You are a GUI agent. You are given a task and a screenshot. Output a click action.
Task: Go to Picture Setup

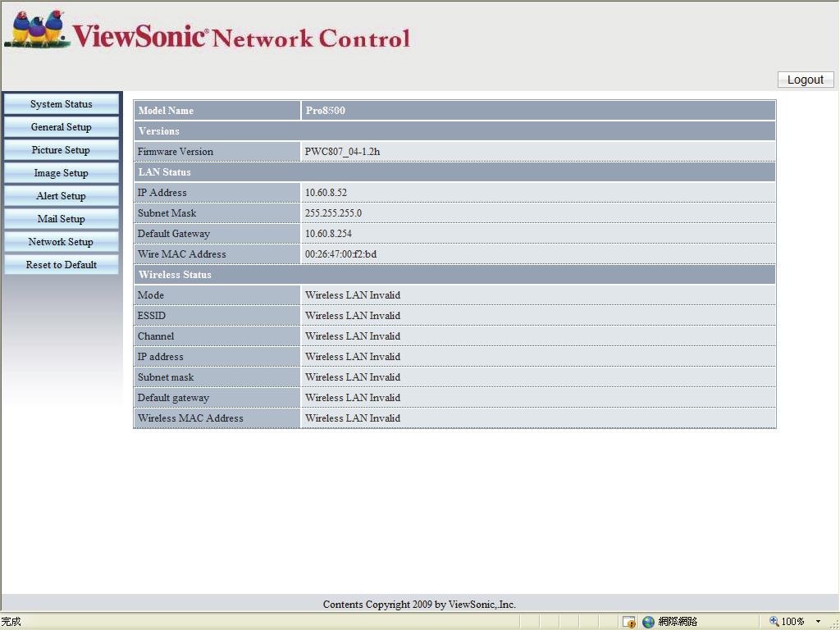click(61, 150)
